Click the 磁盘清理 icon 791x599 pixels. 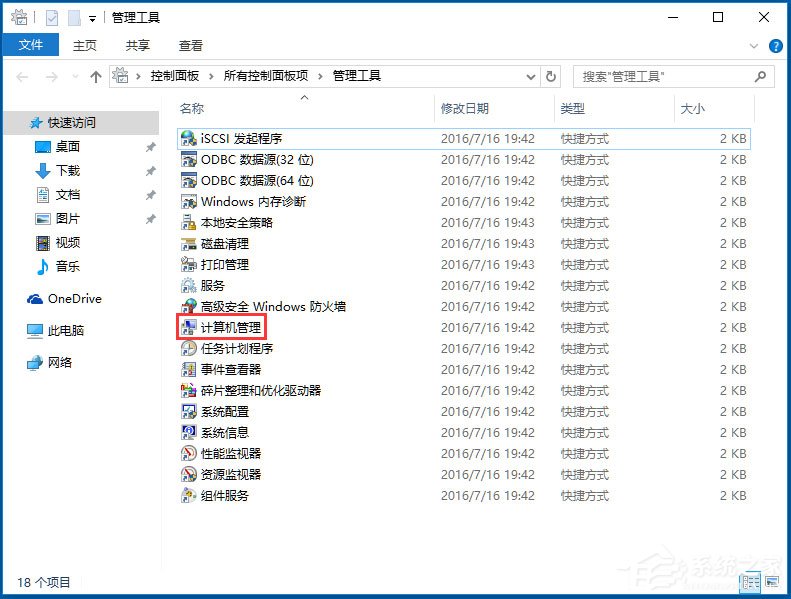pyautogui.click(x=188, y=244)
